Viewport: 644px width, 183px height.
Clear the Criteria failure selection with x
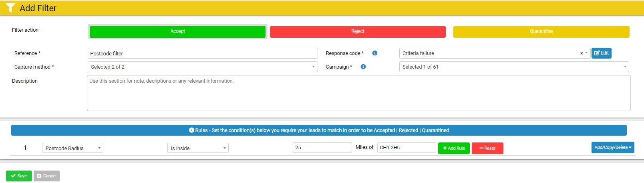pos(582,53)
